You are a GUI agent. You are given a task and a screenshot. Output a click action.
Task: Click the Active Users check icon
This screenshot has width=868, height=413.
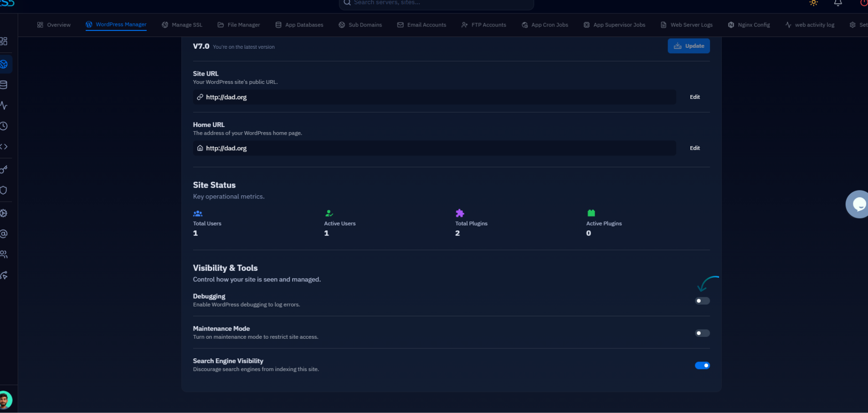pyautogui.click(x=329, y=213)
